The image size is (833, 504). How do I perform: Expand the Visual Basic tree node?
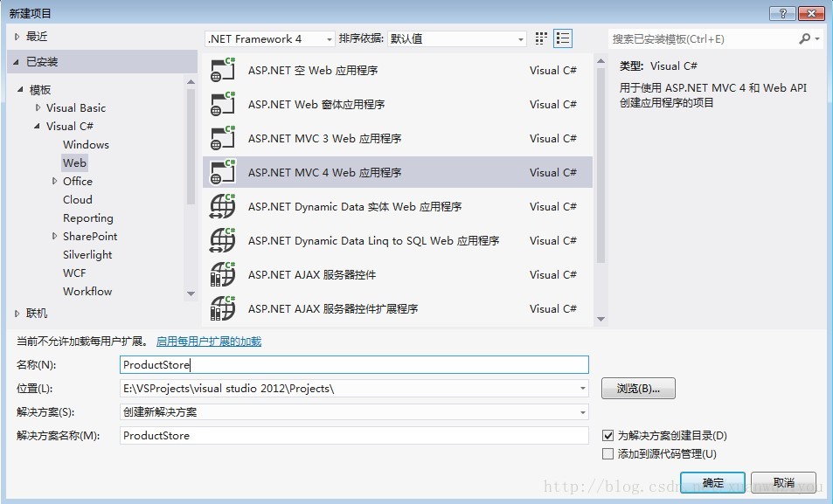(38, 107)
